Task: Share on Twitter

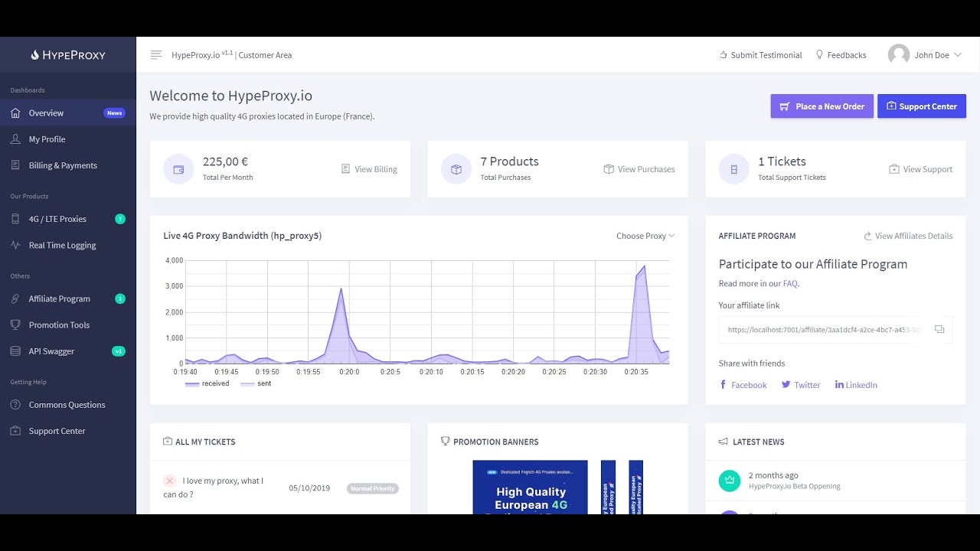Action: [800, 385]
